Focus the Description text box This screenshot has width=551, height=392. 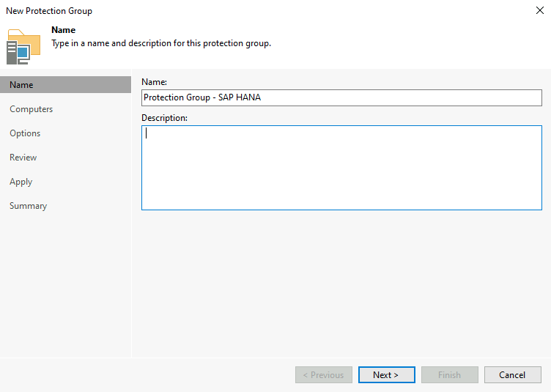click(341, 168)
